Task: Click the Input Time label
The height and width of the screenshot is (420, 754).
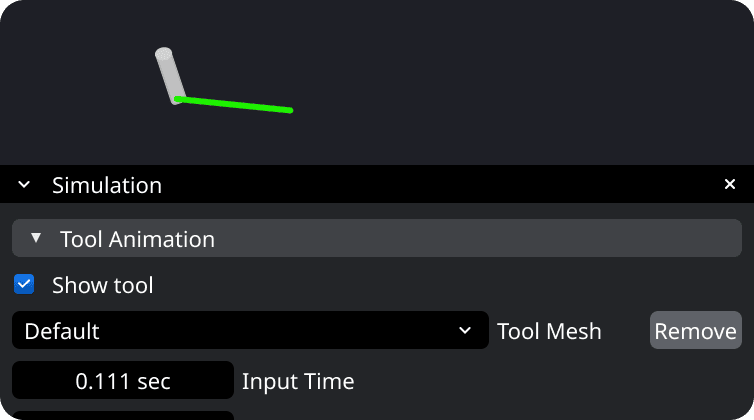Action: 298,381
